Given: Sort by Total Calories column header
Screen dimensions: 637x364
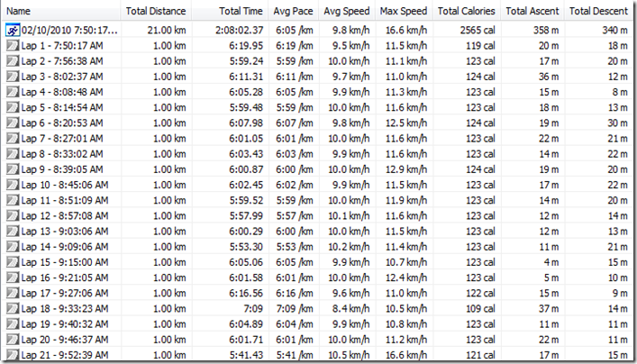Looking at the screenshot, I should pos(465,12).
